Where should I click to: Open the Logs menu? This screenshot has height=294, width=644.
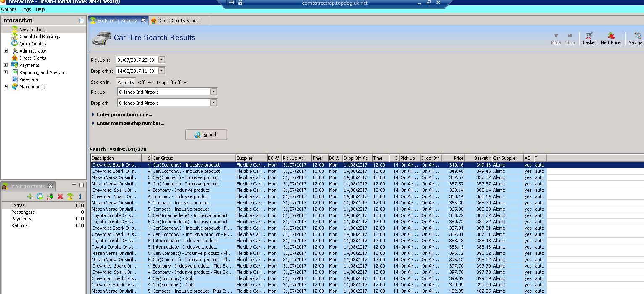(x=26, y=9)
